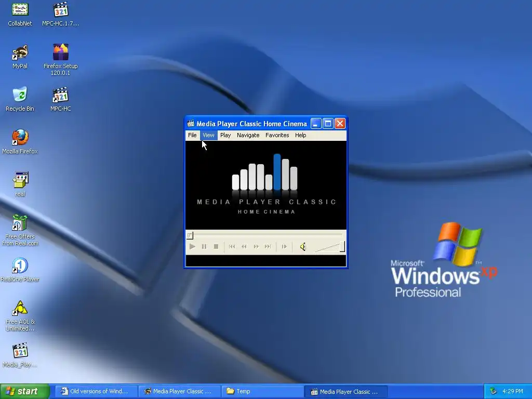Skip to previous track button
This screenshot has width=532, height=399.
coord(232,247)
